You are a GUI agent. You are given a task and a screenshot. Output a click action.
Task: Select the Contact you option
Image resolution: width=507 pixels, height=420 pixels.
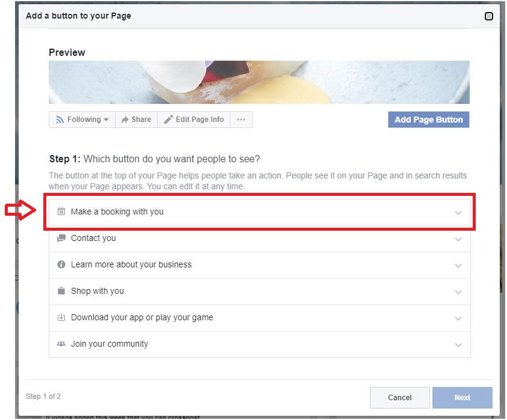pyautogui.click(x=260, y=239)
